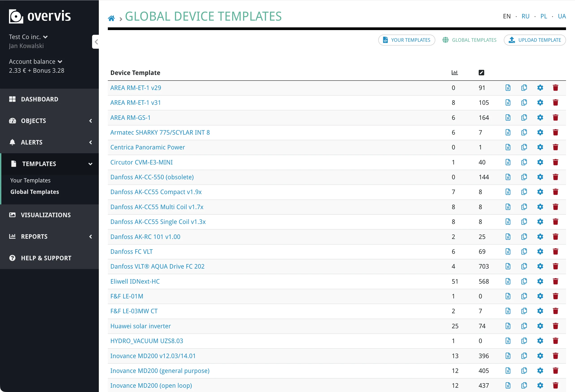575x392 pixels.
Task: Open the Danfoss FC VLT template link
Action: click(131, 251)
